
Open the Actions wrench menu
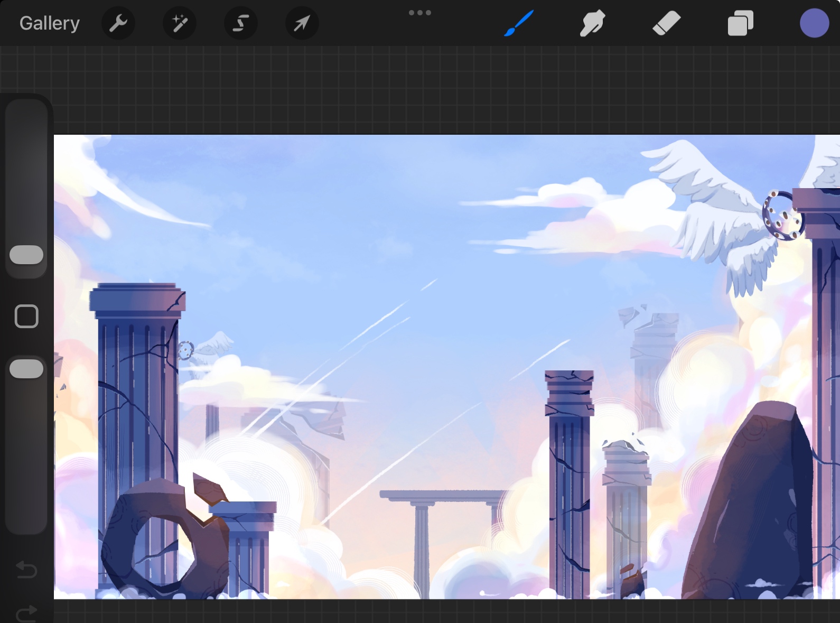click(118, 23)
